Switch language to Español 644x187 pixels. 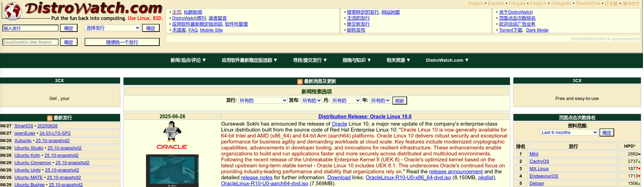tap(496, 4)
